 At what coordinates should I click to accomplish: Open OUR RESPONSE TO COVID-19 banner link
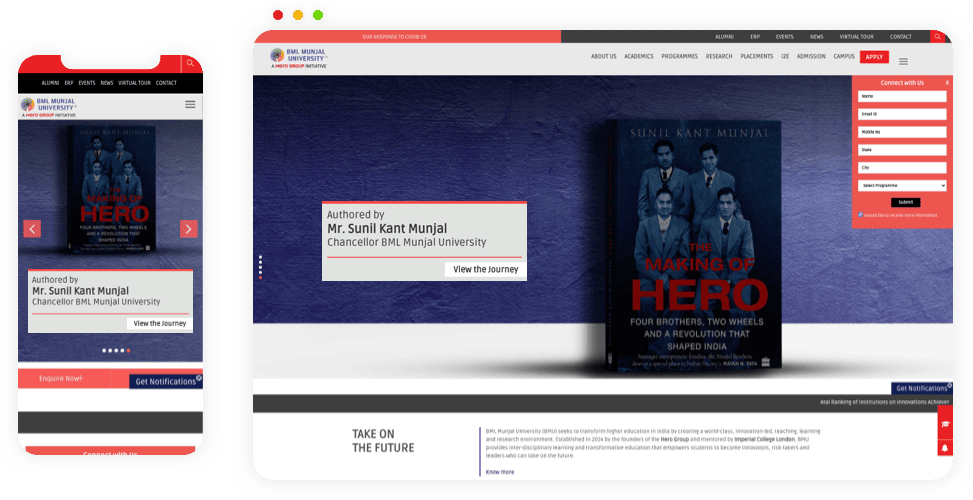point(394,37)
